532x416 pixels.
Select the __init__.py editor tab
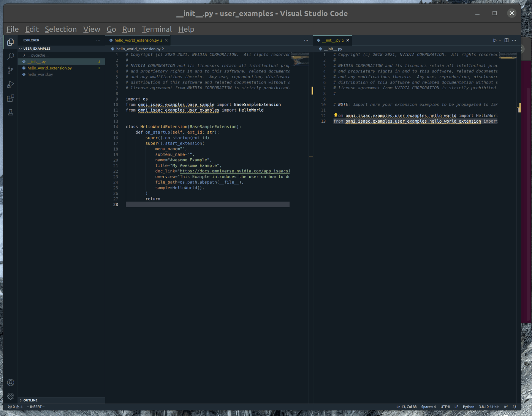(332, 40)
